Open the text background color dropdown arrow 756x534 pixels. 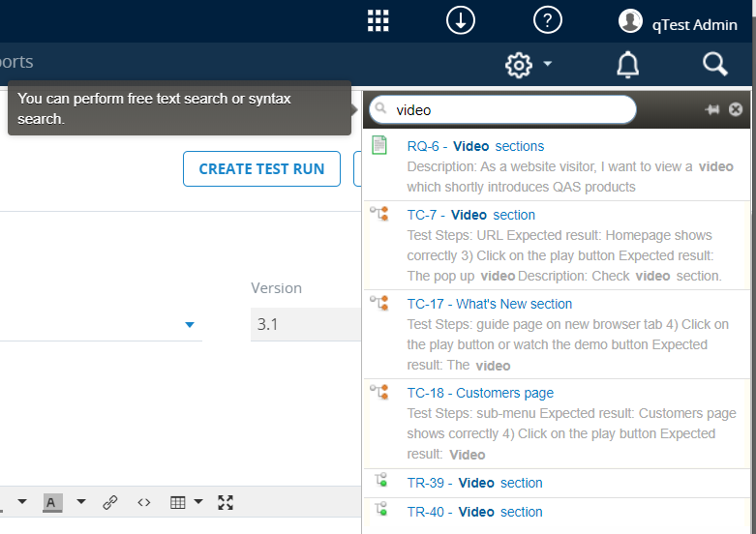(81, 502)
